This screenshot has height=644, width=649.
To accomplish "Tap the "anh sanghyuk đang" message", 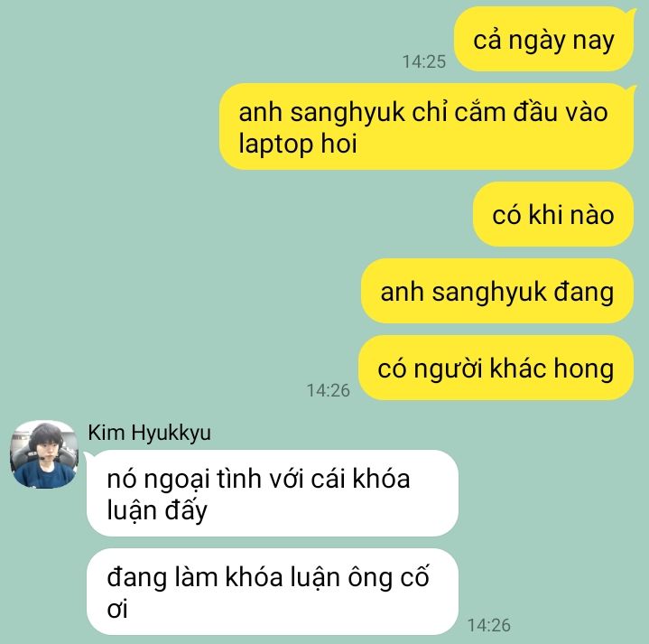I will [x=497, y=291].
